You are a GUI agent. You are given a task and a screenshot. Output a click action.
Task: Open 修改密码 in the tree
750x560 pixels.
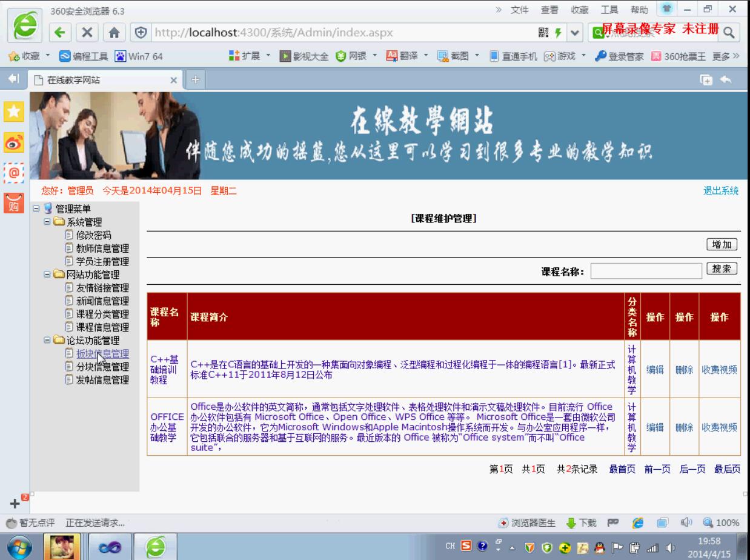tap(93, 235)
